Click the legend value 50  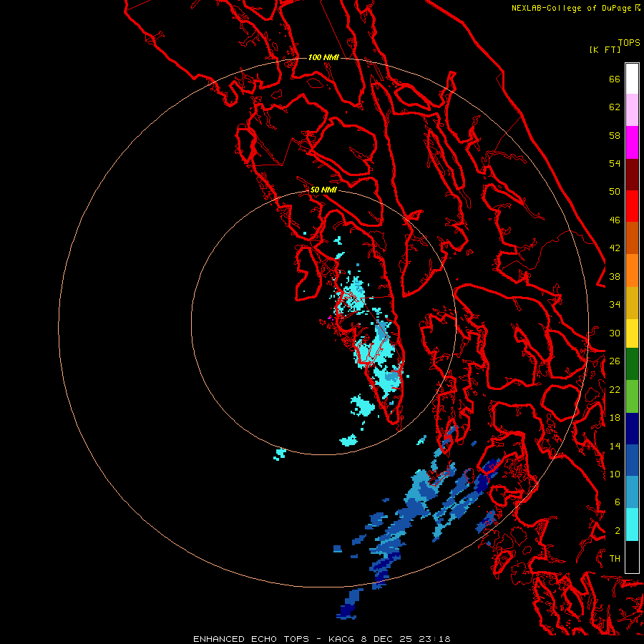pyautogui.click(x=615, y=191)
